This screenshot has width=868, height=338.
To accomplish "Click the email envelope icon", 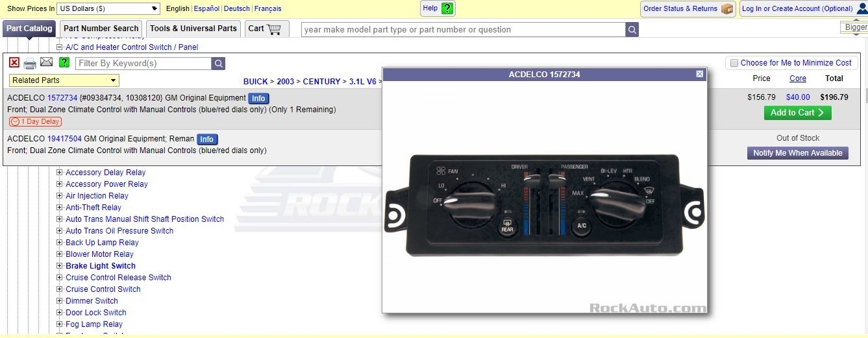I will 46,62.
